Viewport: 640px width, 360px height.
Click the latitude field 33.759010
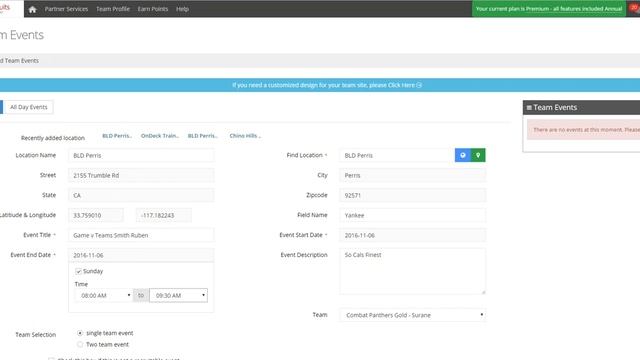click(x=96, y=216)
